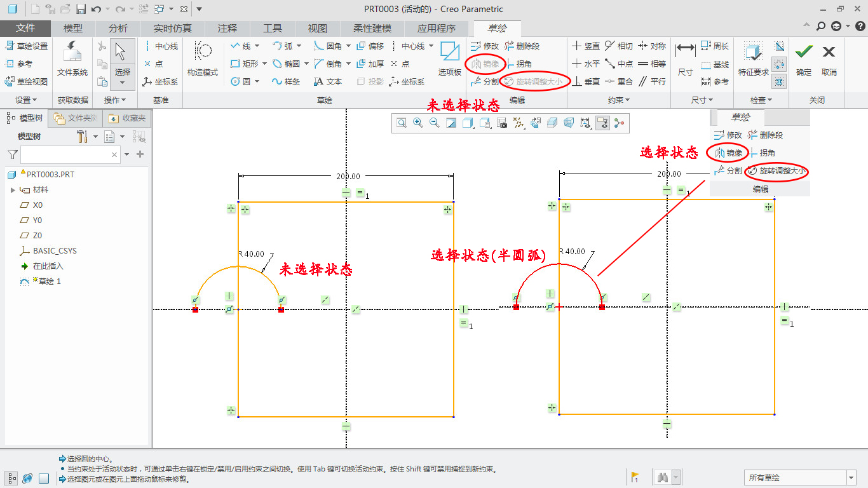Open 草绘设置 sketch setup
Viewport: 868px width, 488px height.
[26, 46]
